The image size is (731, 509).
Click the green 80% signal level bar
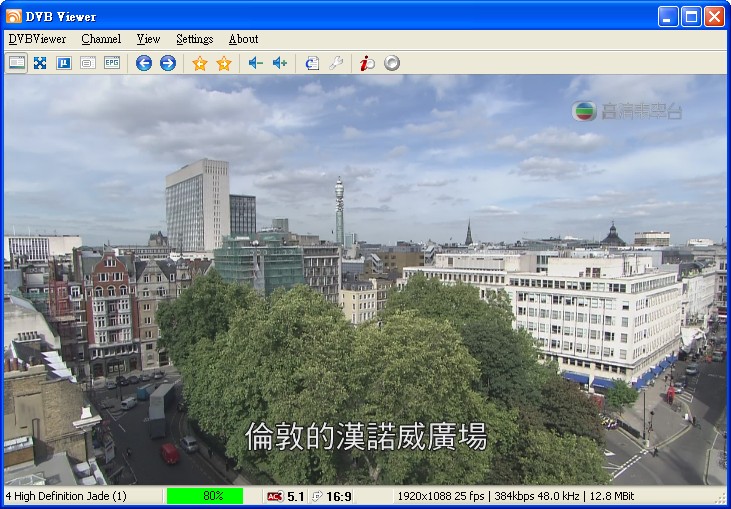tap(205, 496)
